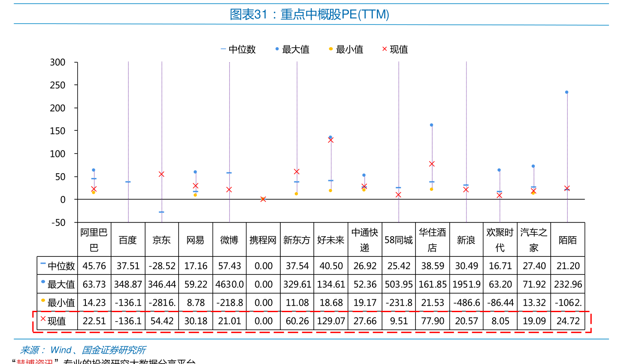Image resolution: width=618 pixels, height=364 pixels.
Task: Click the source line 来源：Wind、国金证券研究所
Action: [x=83, y=350]
